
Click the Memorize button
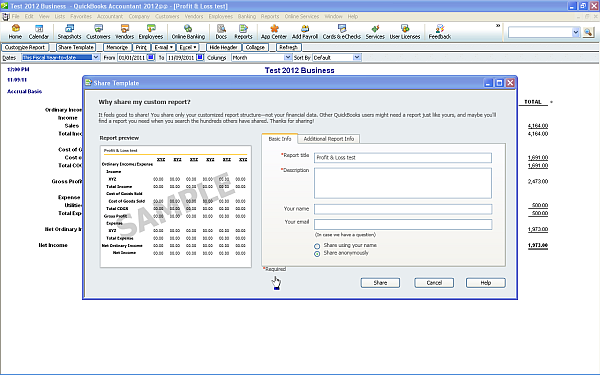[117, 47]
